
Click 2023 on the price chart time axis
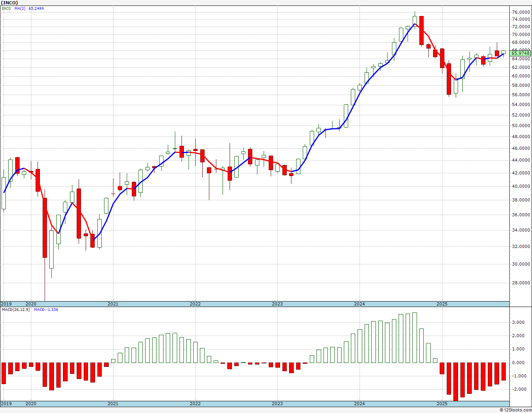pyautogui.click(x=277, y=304)
